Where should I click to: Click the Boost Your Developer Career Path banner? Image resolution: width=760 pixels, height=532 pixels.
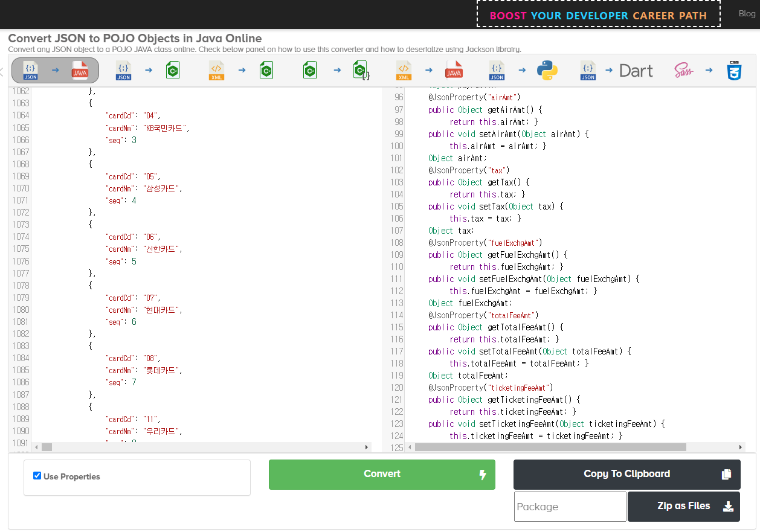coord(598,15)
